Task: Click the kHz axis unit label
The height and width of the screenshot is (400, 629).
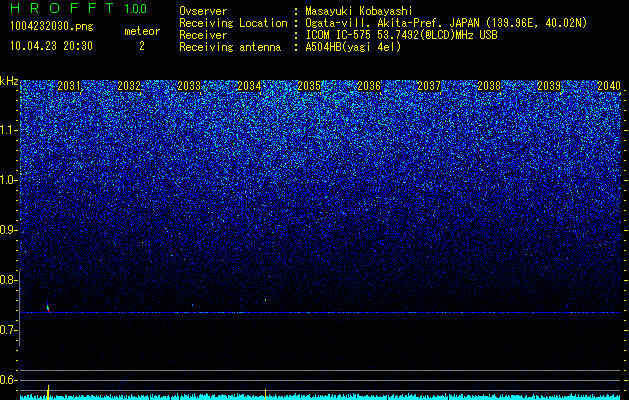Action: [9, 81]
